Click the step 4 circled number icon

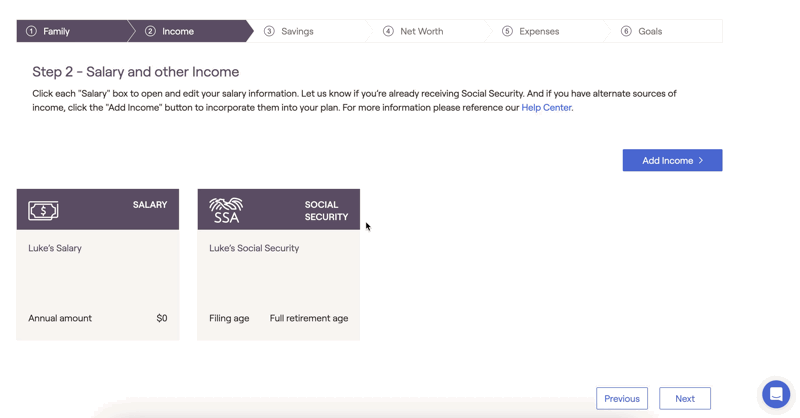point(388,31)
